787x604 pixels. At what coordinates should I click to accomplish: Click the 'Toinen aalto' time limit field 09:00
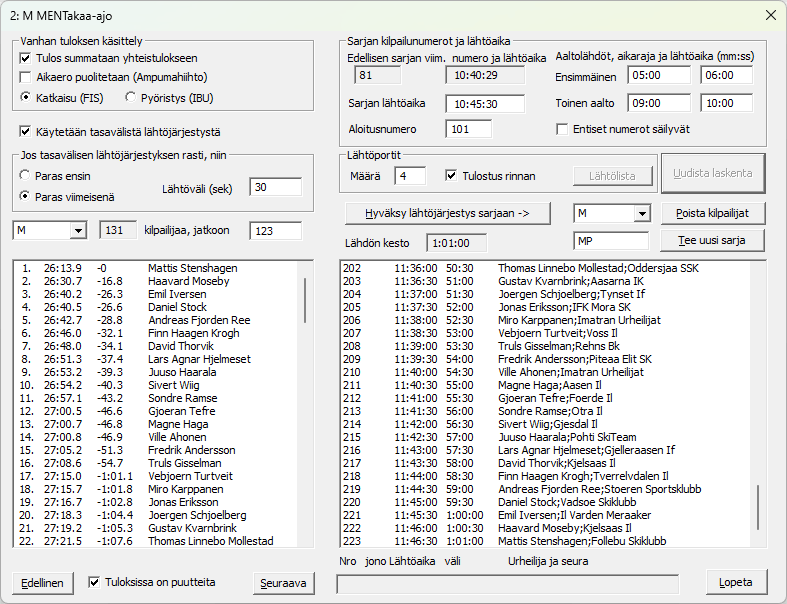[x=659, y=103]
